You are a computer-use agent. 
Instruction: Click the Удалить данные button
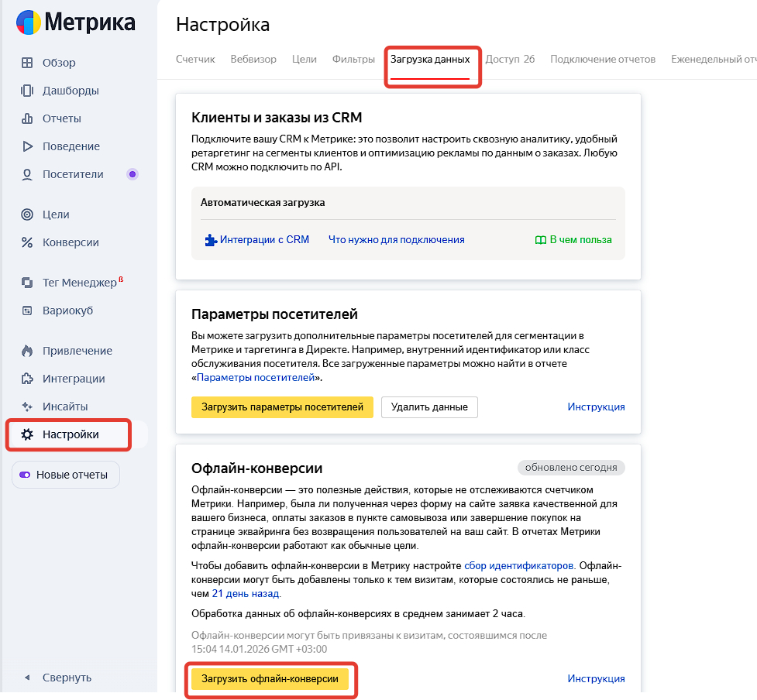click(429, 407)
